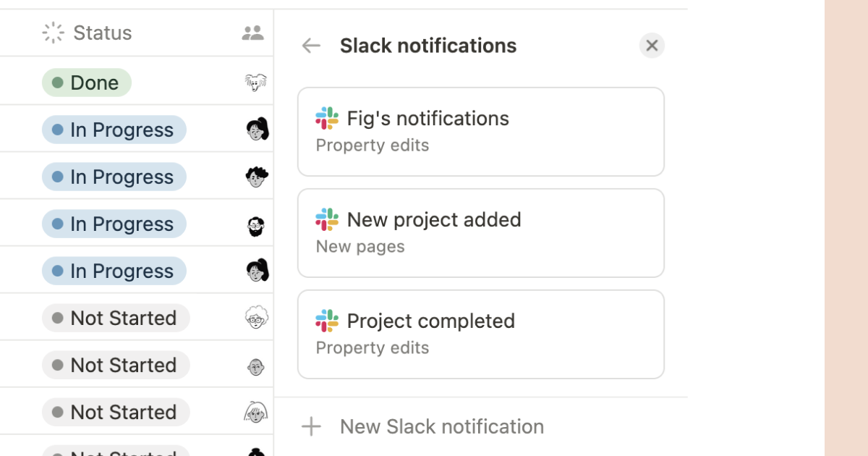This screenshot has width=868, height=456.
Task: Click the avatar with glasses near Not Started
Action: click(258, 317)
